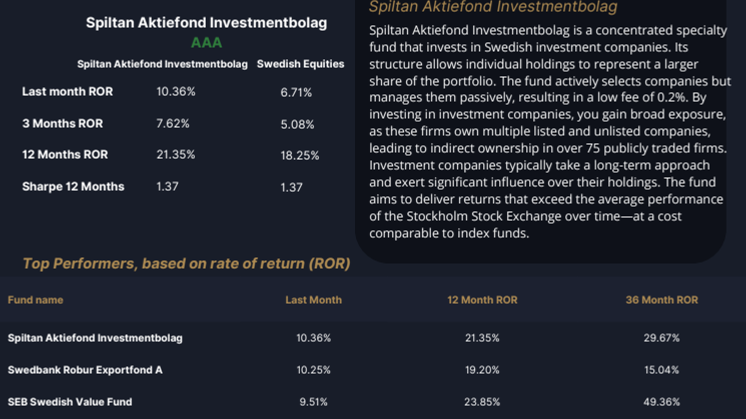
Task: Open the SEB Swedish Value Fund row
Action: click(70, 402)
